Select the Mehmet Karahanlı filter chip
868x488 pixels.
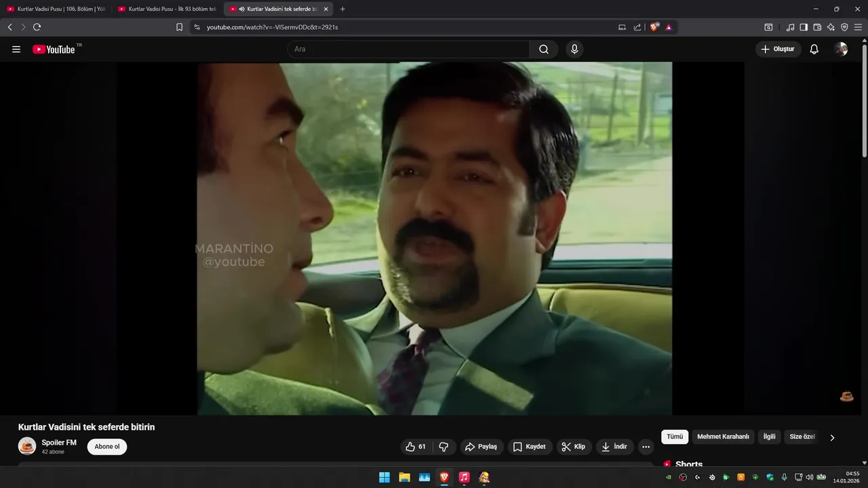[723, 437]
